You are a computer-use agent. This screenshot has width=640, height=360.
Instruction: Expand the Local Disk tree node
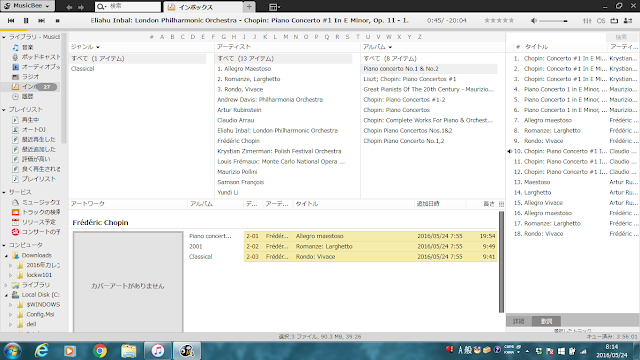point(6,295)
